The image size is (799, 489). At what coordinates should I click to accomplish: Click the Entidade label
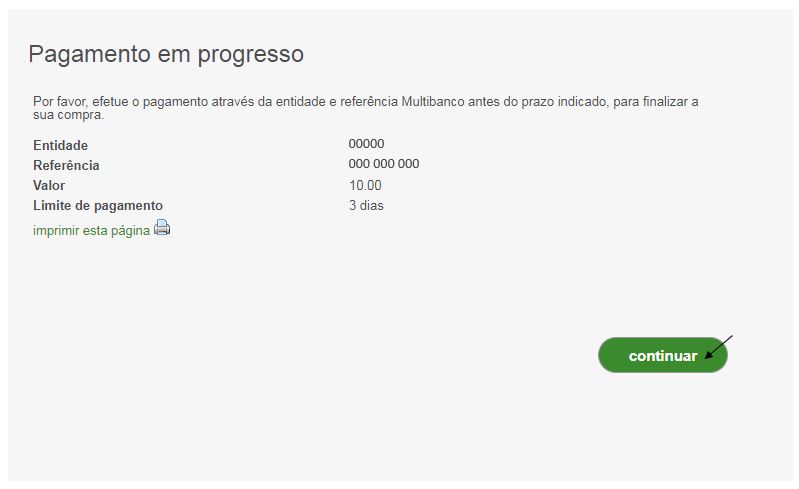pos(61,146)
